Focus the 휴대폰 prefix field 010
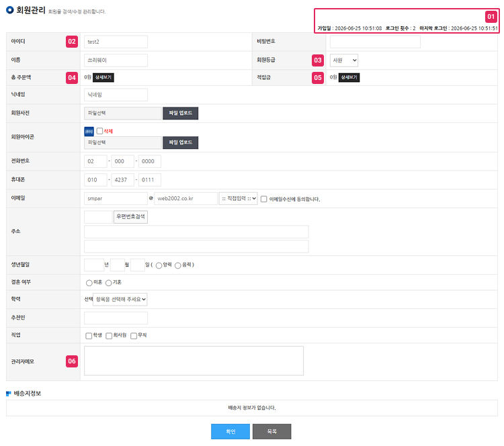Viewport: 504px width, 446px height. (x=95, y=180)
